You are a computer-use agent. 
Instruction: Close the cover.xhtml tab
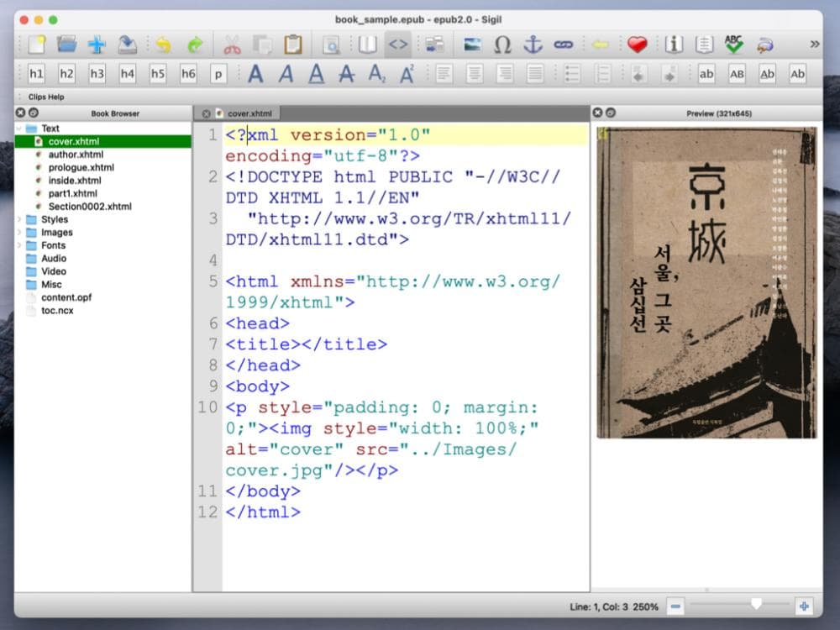click(x=206, y=113)
